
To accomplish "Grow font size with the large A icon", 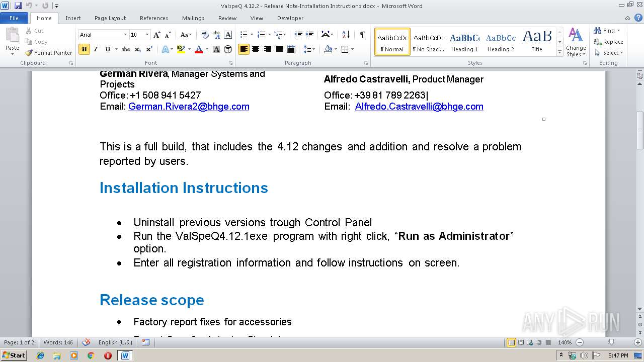I will (x=157, y=35).
